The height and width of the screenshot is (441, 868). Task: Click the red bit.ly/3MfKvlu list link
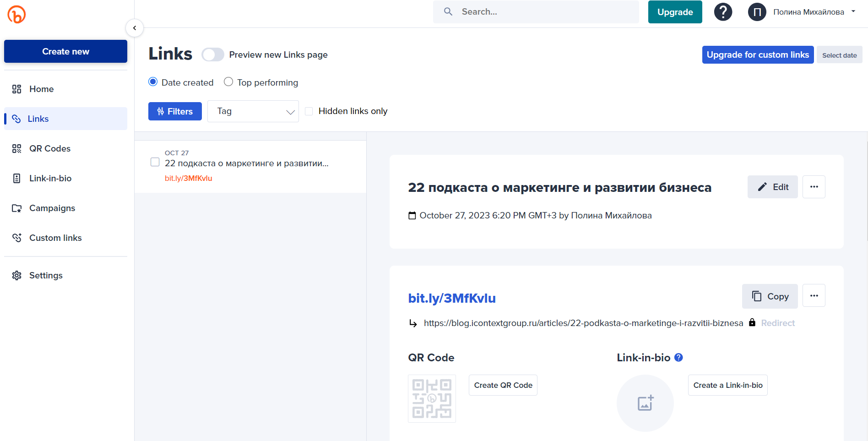point(188,178)
